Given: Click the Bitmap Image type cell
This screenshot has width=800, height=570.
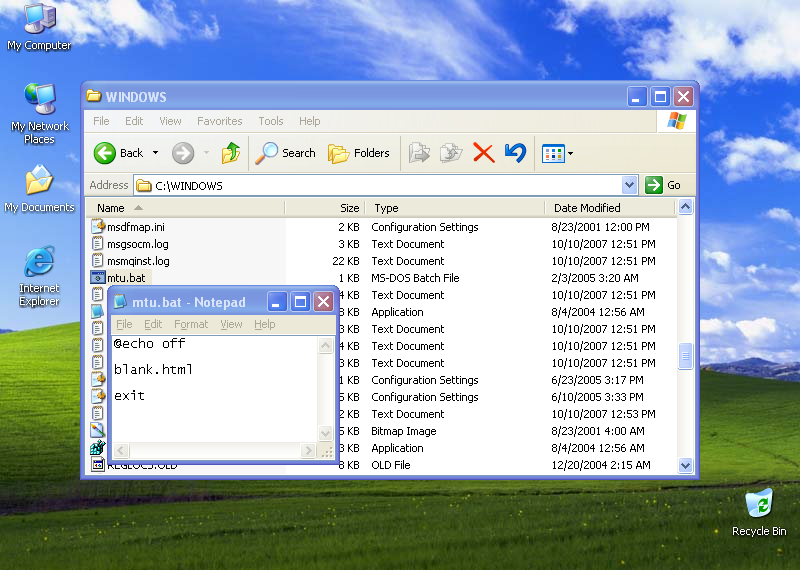Looking at the screenshot, I should tap(404, 431).
